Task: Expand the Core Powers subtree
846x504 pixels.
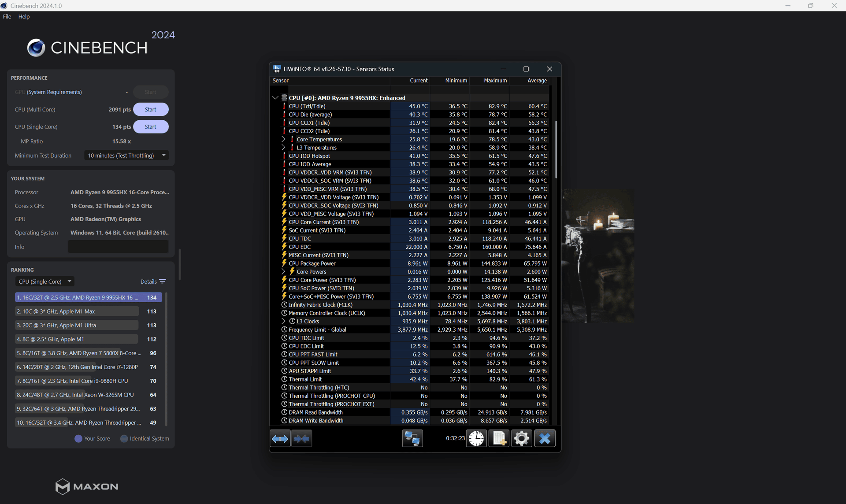Action: pos(283,272)
